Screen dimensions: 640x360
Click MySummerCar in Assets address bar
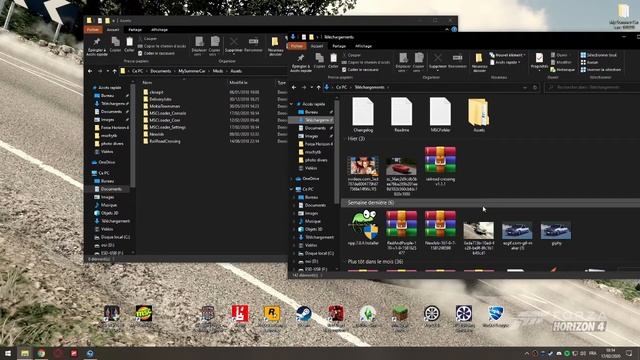tap(191, 71)
